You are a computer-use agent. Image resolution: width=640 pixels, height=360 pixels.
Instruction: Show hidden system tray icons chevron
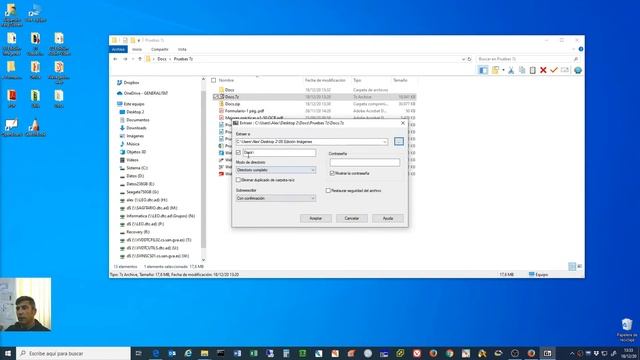click(x=572, y=353)
